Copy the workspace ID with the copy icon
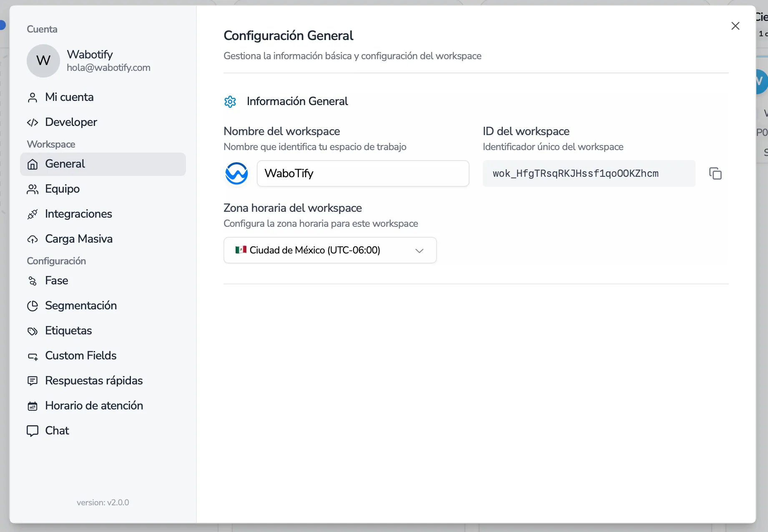768x532 pixels. point(715,173)
